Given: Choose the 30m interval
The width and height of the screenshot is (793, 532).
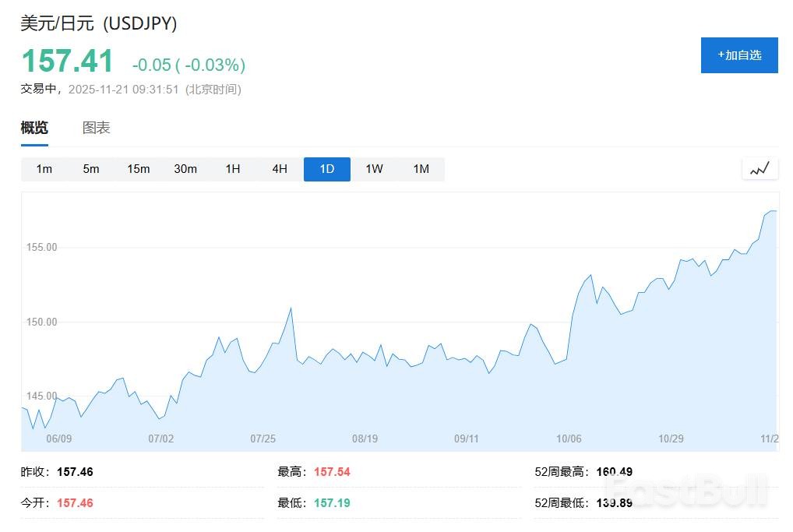Looking at the screenshot, I should click(x=185, y=169).
